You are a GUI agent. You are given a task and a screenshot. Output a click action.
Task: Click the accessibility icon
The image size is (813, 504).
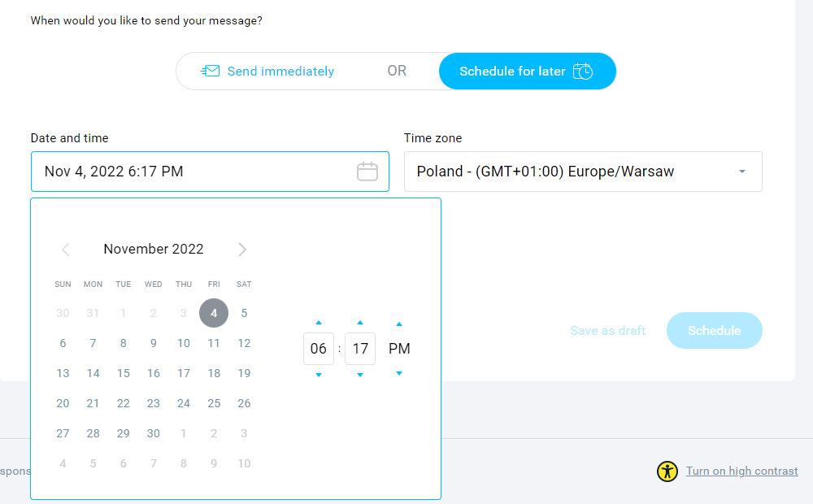[667, 471]
